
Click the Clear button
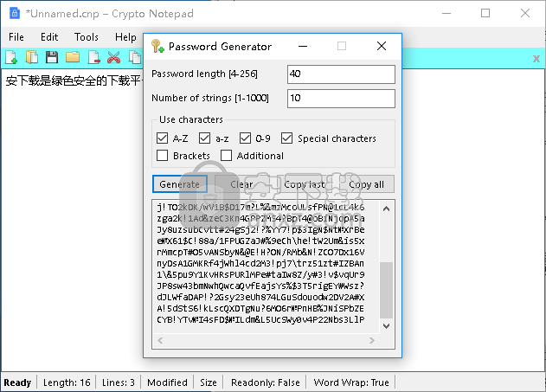click(241, 183)
